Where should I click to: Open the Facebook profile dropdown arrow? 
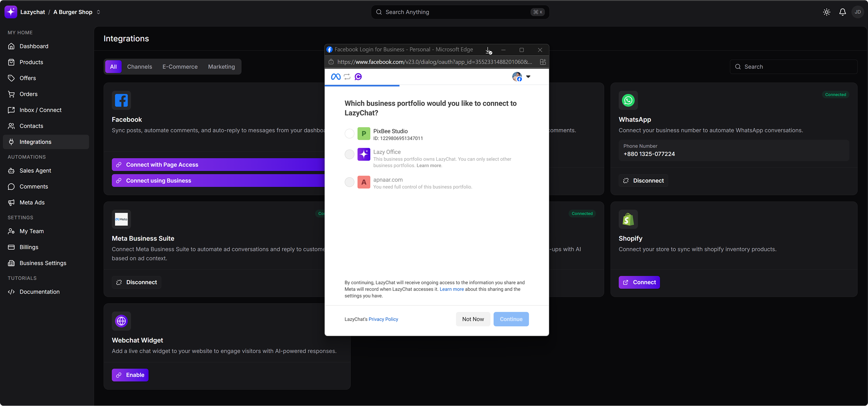528,77
